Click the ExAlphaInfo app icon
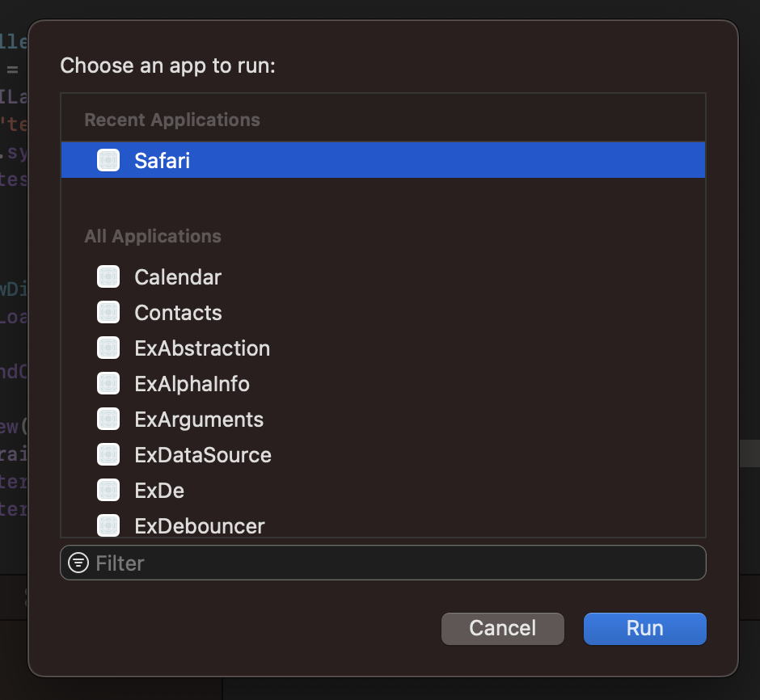760x700 pixels. [108, 384]
